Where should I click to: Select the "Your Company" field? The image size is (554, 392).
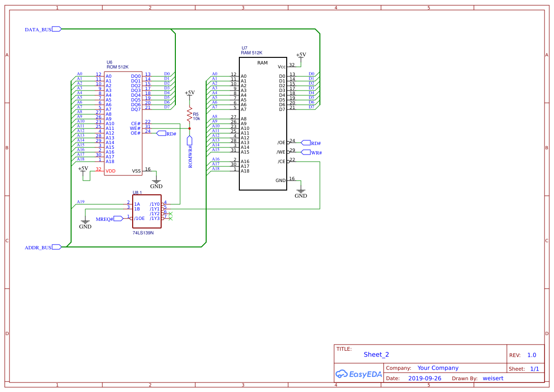coord(437,368)
